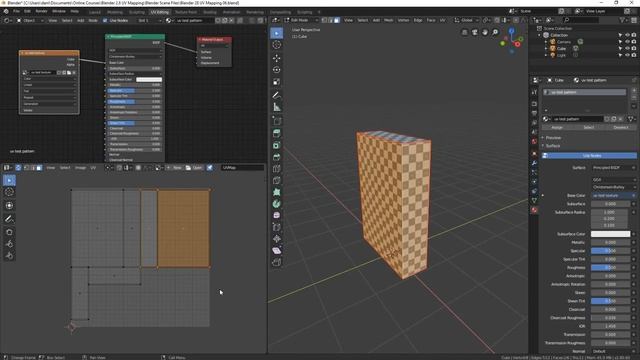
Task: Toggle Cube render camera icon in outliner
Action: coord(634,48)
